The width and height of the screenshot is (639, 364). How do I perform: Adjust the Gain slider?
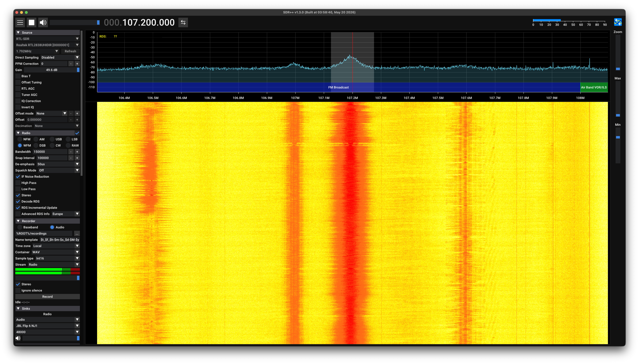point(52,70)
